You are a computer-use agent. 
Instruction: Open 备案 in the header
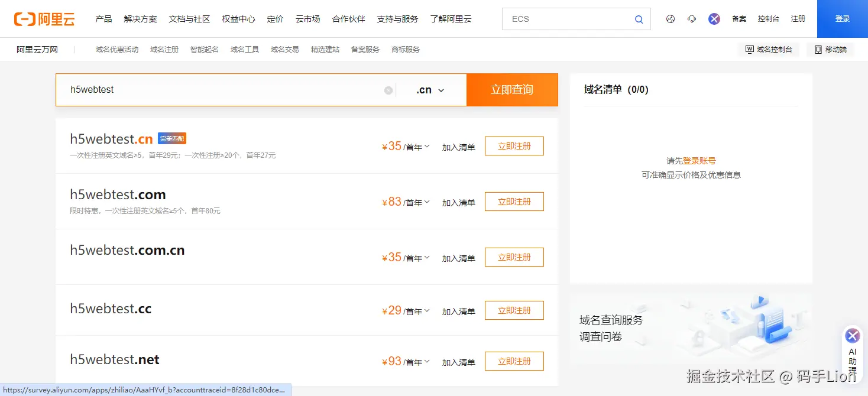[739, 19]
